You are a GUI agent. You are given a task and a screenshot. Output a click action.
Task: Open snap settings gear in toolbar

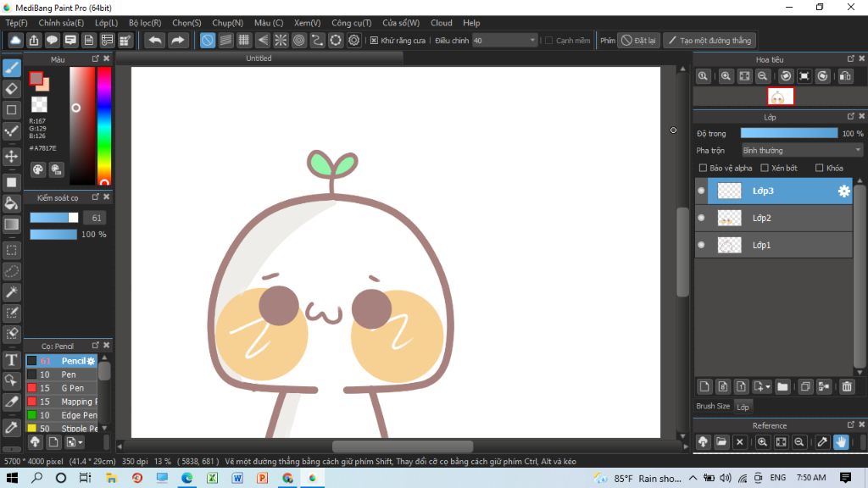tap(353, 41)
